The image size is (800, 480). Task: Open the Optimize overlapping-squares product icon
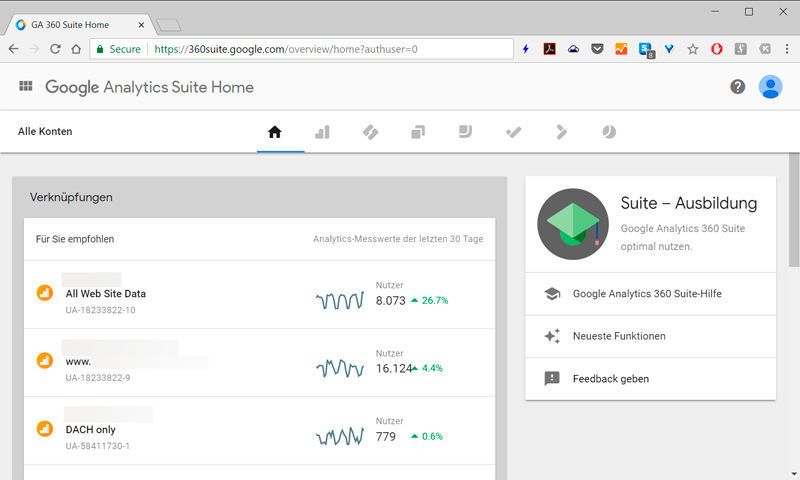click(418, 132)
